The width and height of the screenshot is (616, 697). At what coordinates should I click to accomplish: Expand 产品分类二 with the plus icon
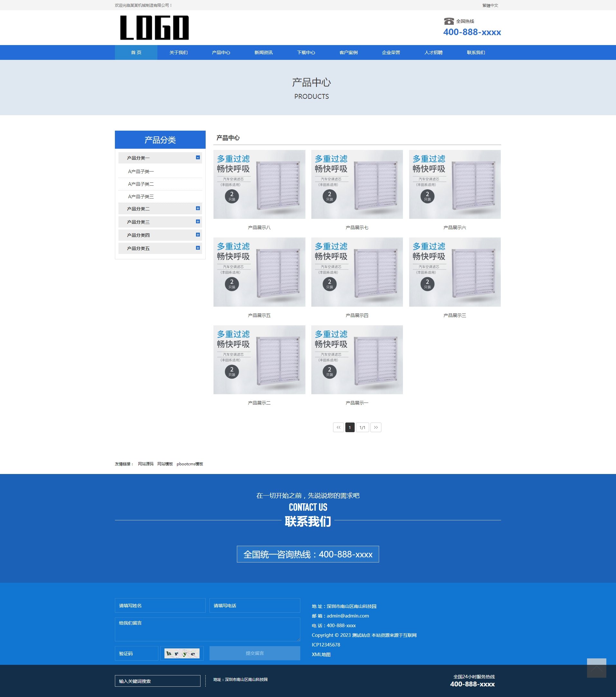click(x=198, y=208)
